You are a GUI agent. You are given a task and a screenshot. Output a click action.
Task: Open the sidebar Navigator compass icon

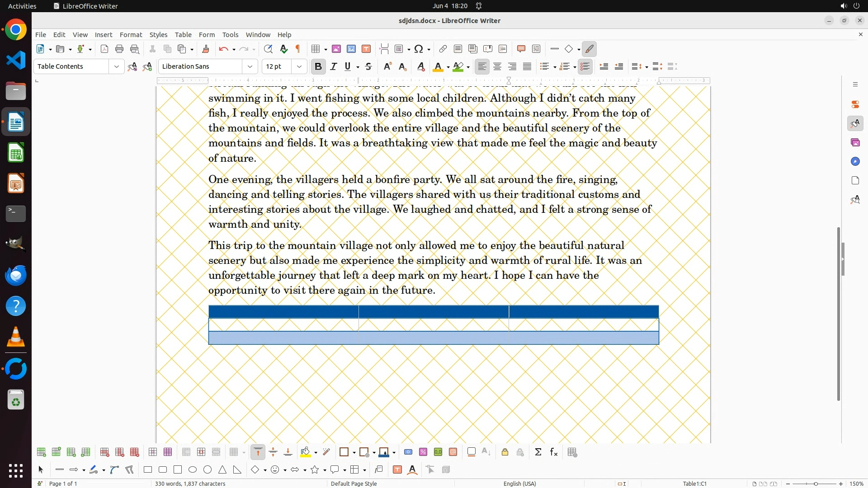[855, 162]
